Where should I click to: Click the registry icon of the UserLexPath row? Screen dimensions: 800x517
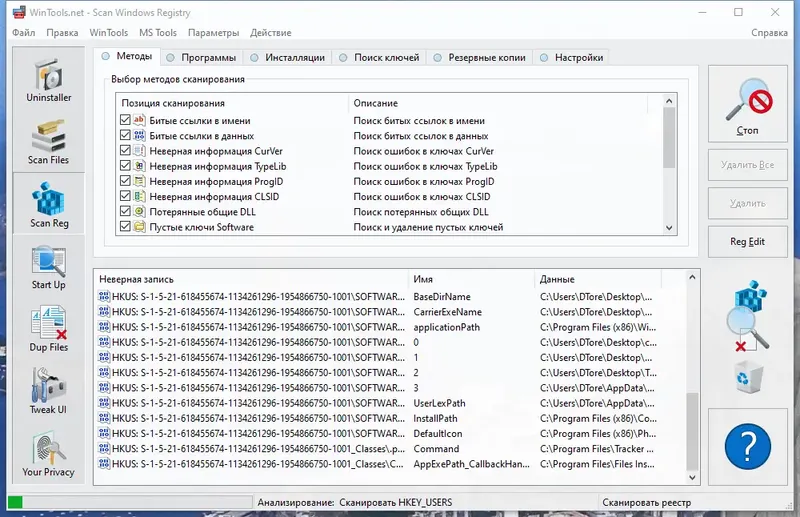pos(104,403)
